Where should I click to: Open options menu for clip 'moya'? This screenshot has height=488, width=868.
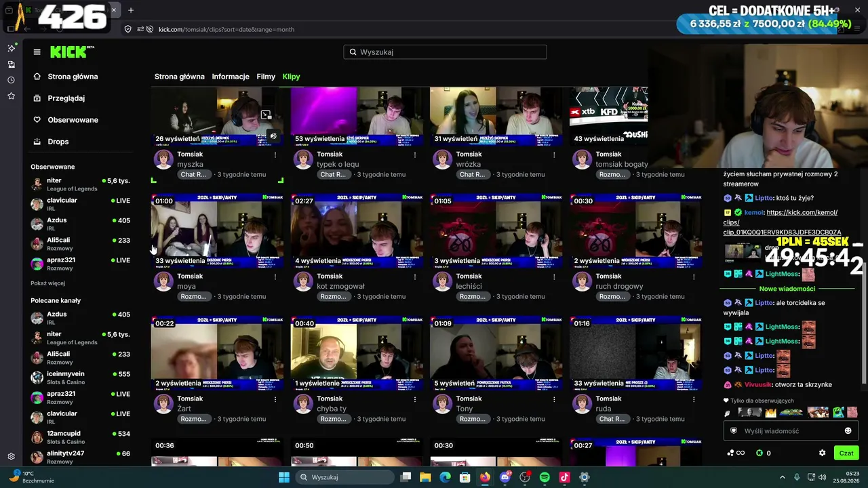click(x=275, y=277)
